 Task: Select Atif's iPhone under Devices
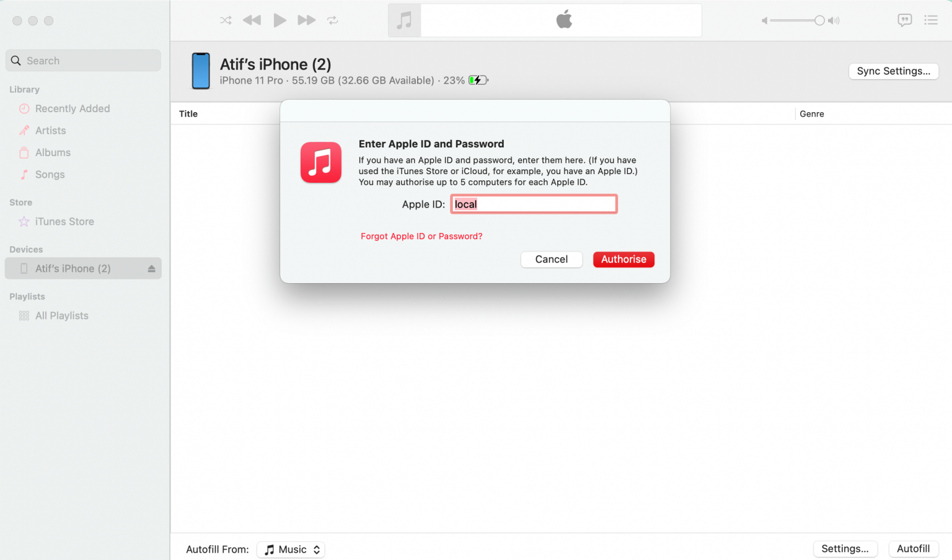click(73, 268)
